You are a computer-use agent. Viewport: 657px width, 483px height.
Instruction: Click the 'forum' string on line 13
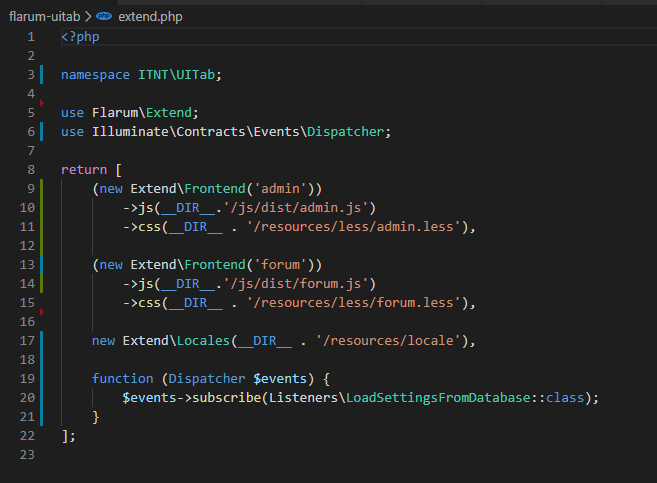coord(280,265)
